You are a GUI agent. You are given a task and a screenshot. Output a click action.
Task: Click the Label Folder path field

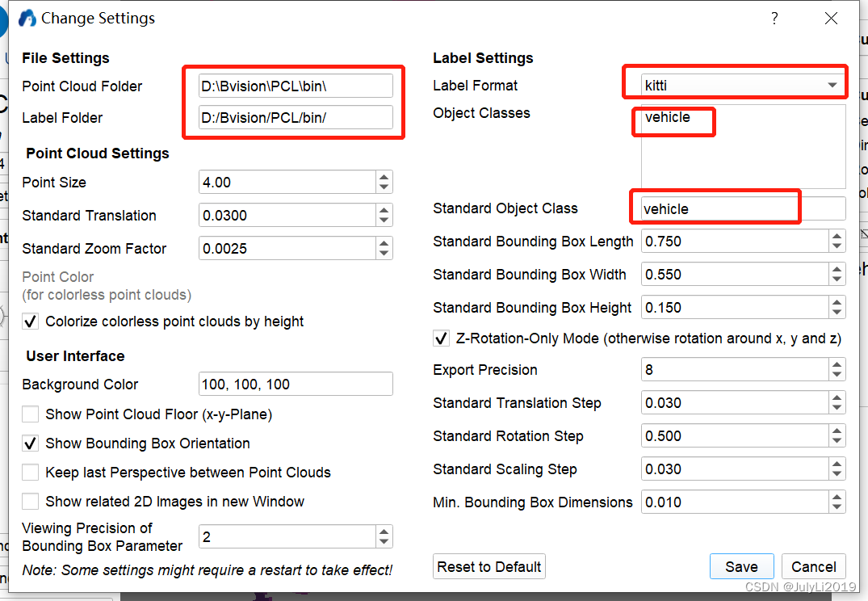296,117
